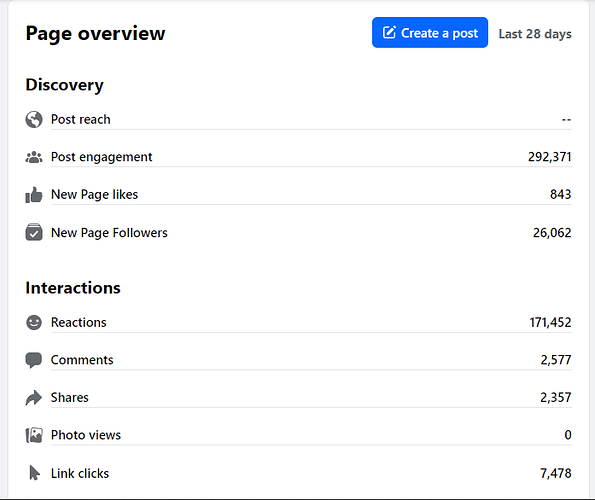
Task: Open the Last 28 days date range
Action: 535,34
